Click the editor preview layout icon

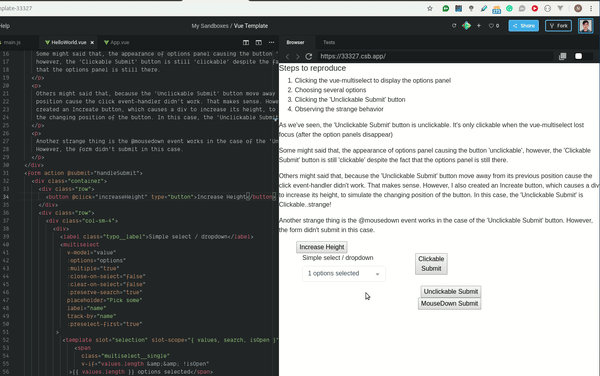tap(259, 42)
